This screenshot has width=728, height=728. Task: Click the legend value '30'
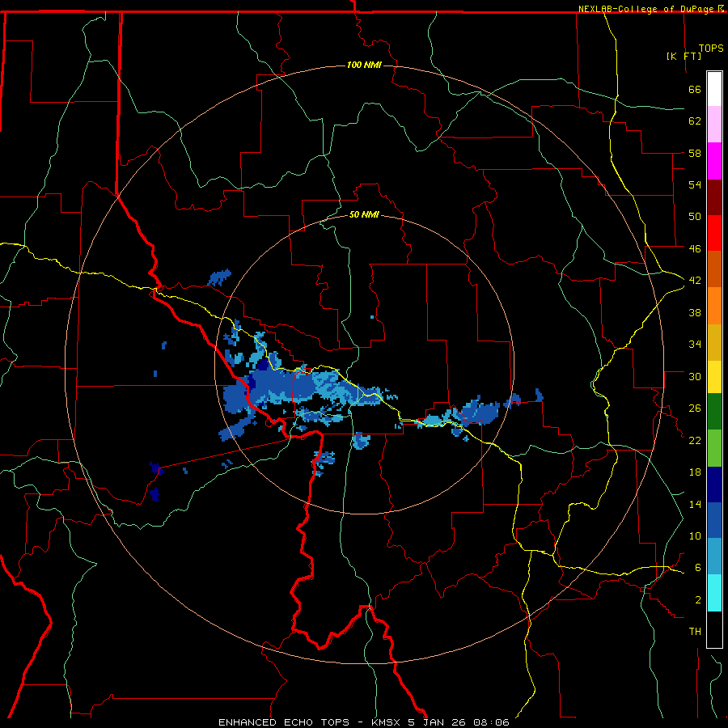(695, 376)
